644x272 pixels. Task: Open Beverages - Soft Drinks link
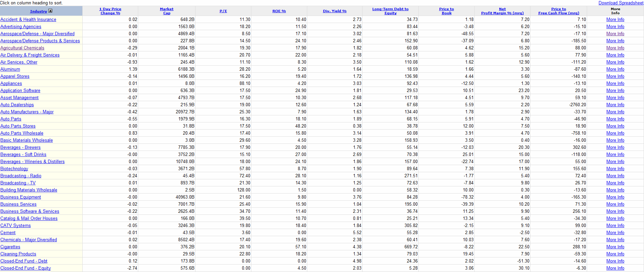coord(23,155)
